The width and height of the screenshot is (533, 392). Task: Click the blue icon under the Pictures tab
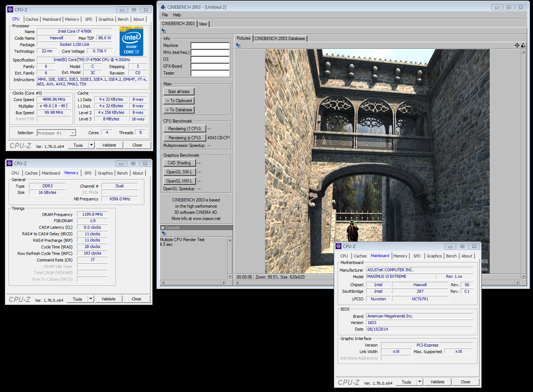[x=238, y=45]
